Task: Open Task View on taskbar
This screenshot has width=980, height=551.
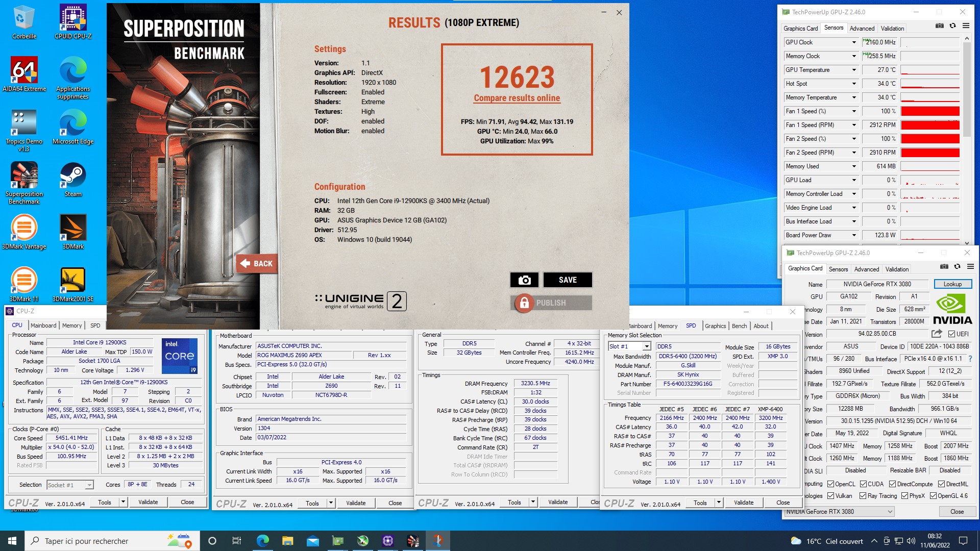Action: click(237, 541)
